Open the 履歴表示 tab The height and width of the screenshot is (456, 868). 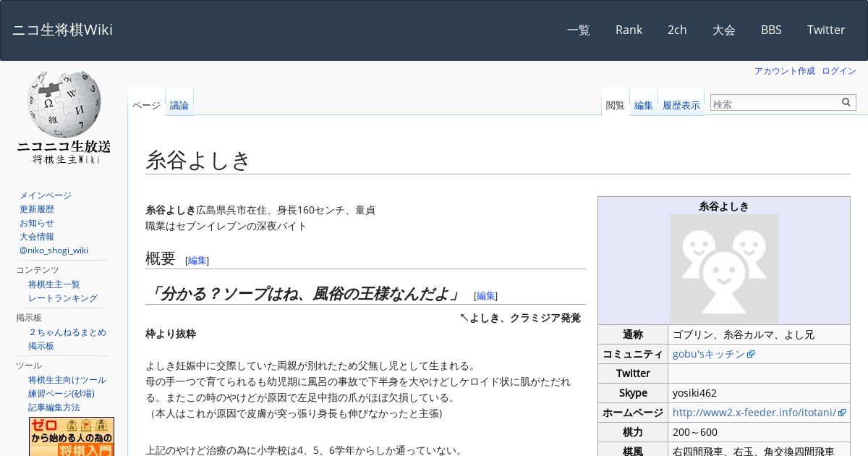(681, 105)
